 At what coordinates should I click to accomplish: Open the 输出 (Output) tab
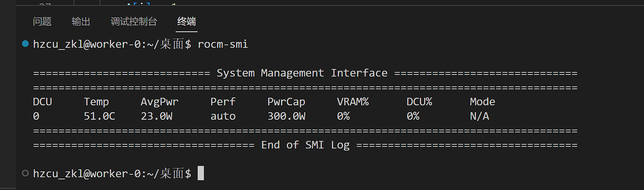point(81,22)
